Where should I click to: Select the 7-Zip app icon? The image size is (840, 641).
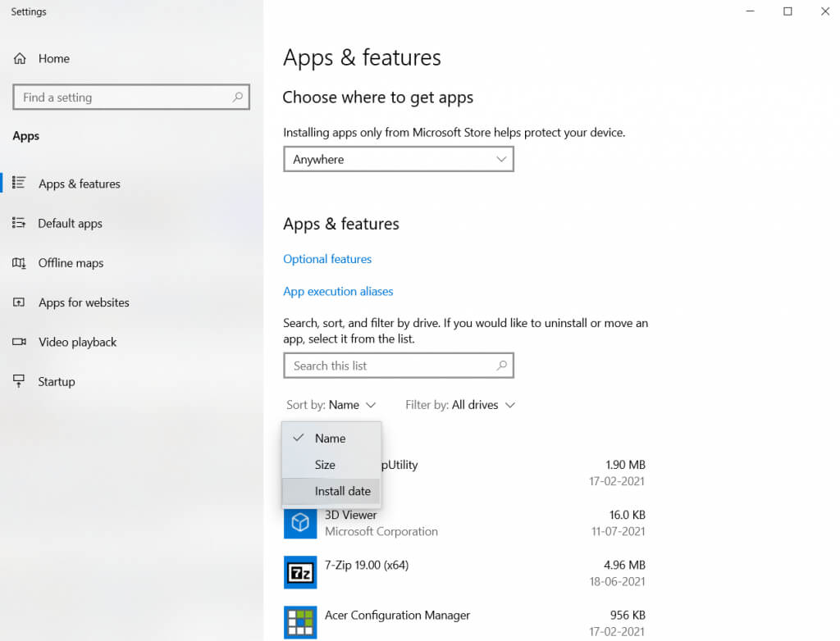point(299,572)
